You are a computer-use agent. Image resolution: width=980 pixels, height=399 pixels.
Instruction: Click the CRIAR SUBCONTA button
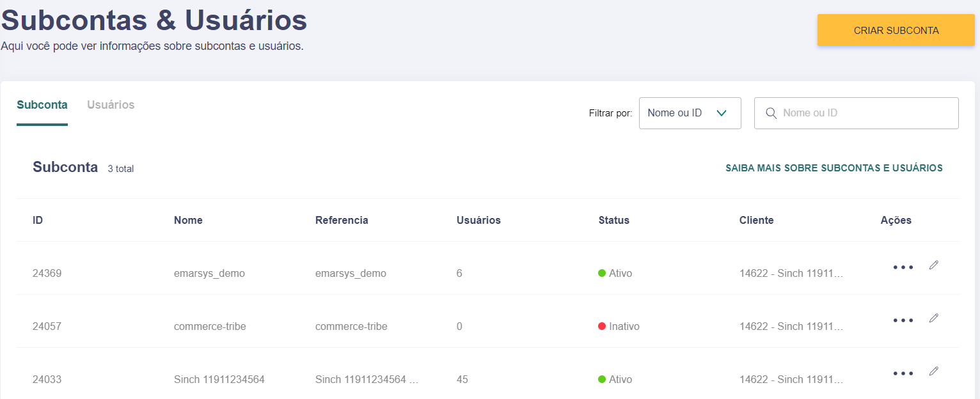coord(896,30)
